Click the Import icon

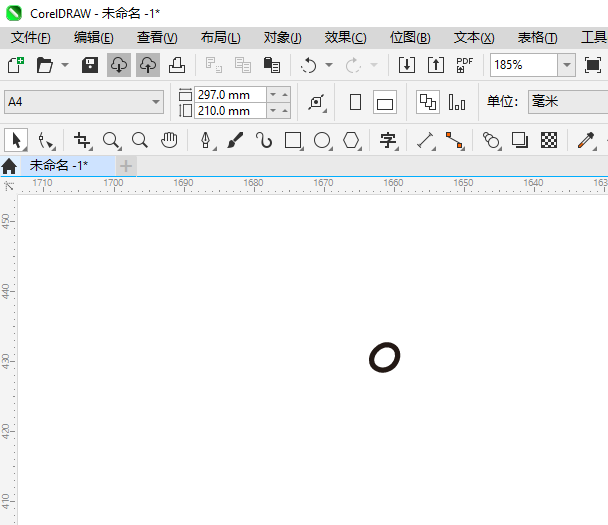[x=407, y=65]
